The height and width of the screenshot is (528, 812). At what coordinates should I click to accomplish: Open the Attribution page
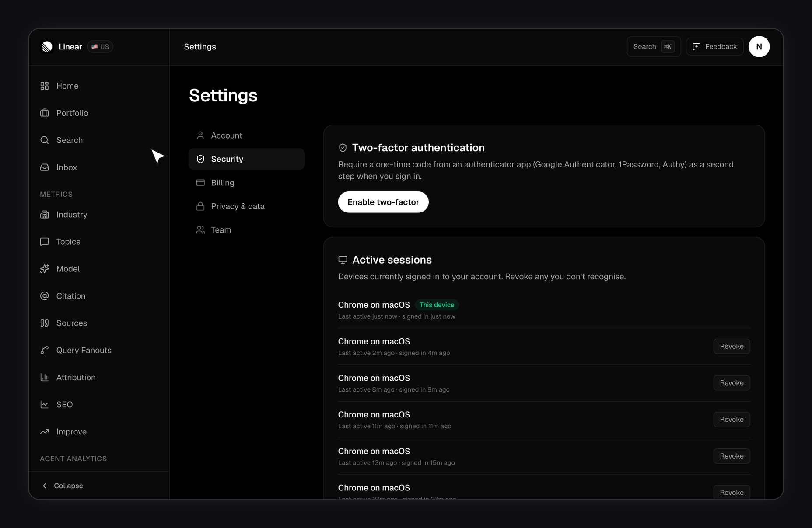pyautogui.click(x=99, y=377)
